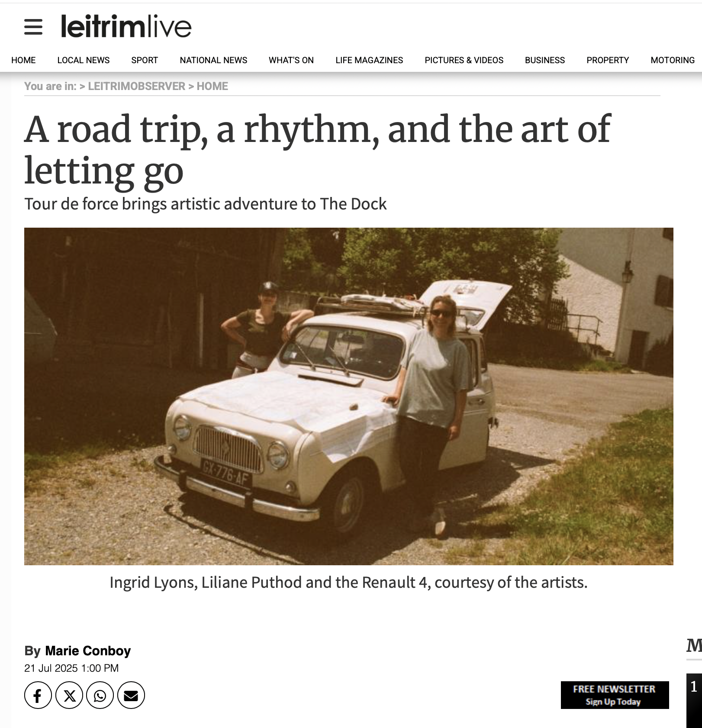Open Life Magazines section
Screen dimensions: 702x728
tap(369, 60)
